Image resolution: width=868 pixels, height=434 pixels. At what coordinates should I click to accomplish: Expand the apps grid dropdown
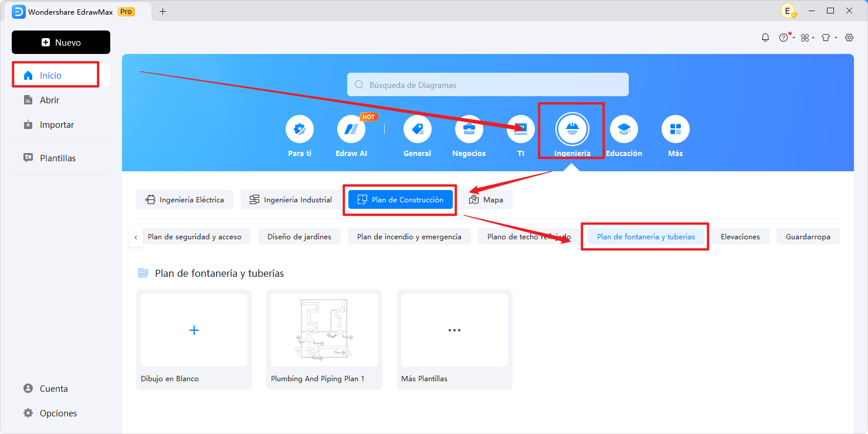click(x=807, y=38)
